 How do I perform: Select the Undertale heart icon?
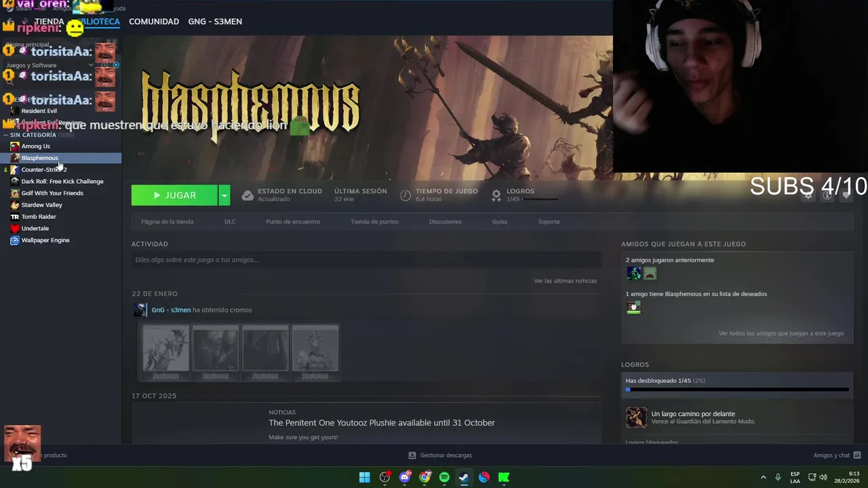(14, 228)
